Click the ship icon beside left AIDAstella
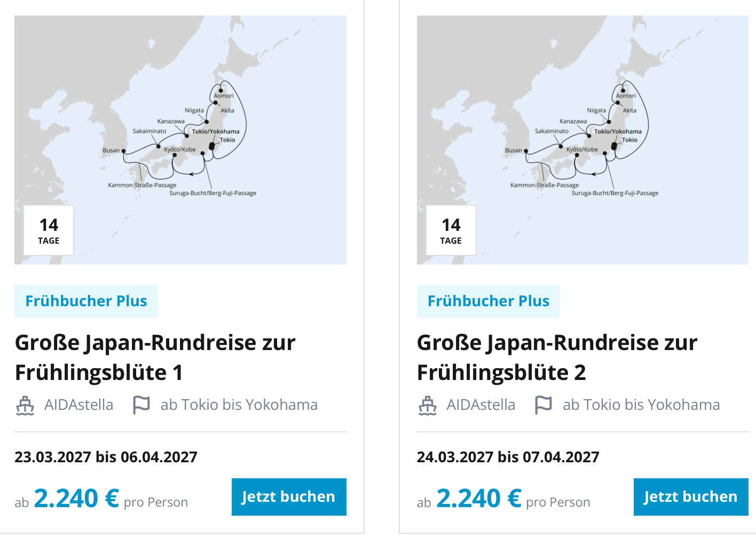The image size is (756, 536). coord(25,406)
